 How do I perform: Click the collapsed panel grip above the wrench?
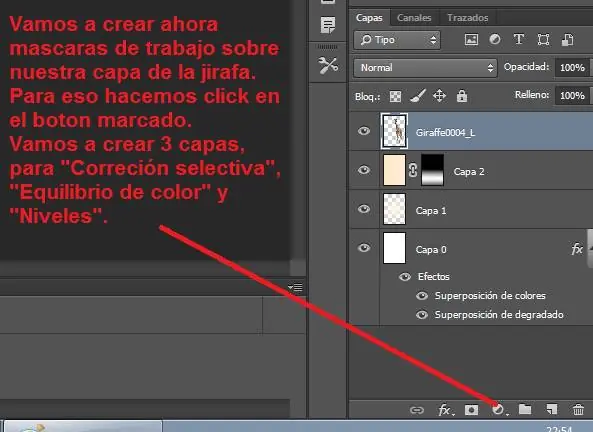(x=328, y=47)
